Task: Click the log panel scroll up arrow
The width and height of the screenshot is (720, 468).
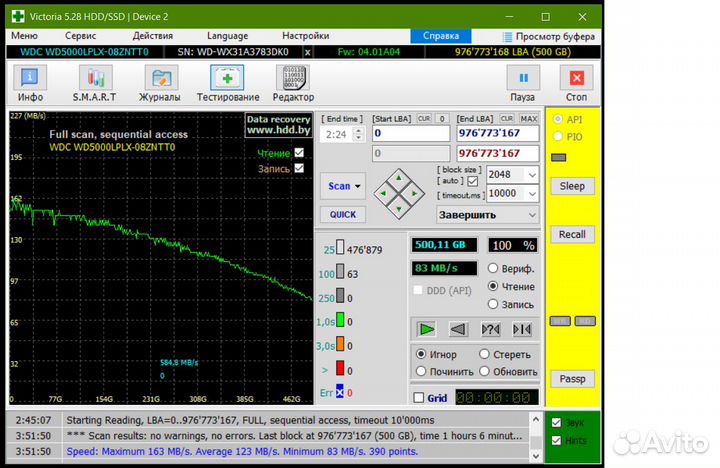Action: pos(536,419)
